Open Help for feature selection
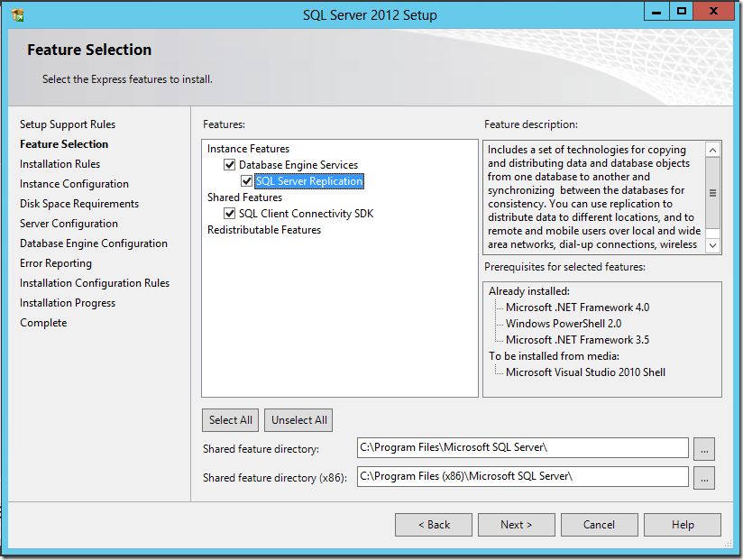The width and height of the screenshot is (743, 560). tap(683, 525)
